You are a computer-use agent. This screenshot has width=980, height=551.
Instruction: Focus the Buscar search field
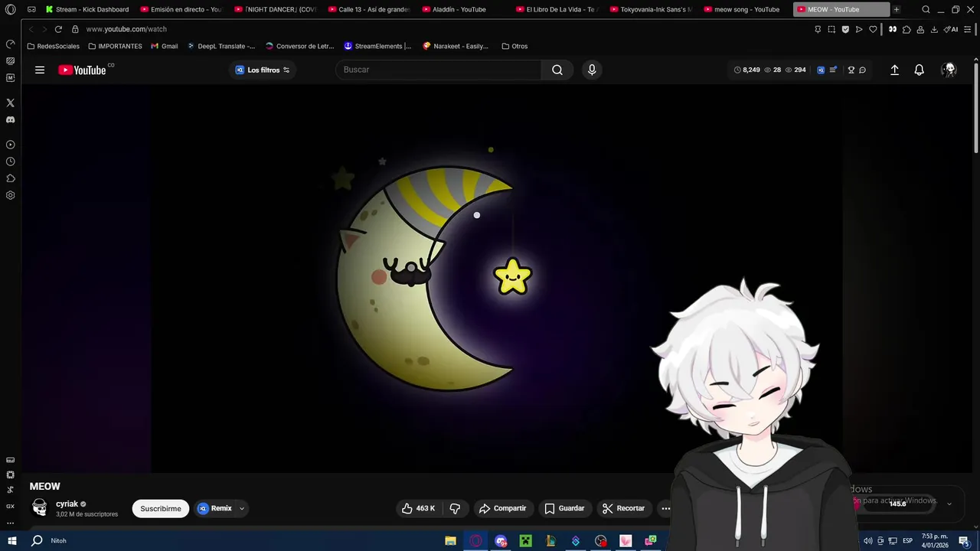click(x=439, y=70)
